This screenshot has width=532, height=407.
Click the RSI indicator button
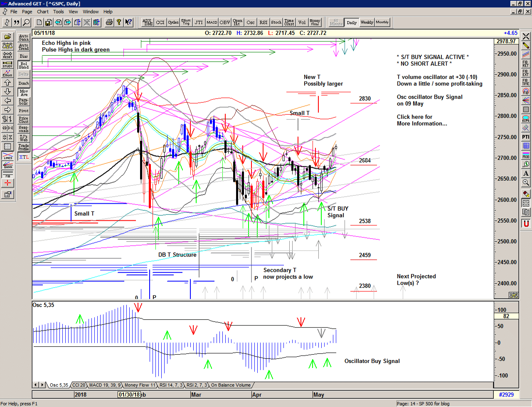(263, 22)
